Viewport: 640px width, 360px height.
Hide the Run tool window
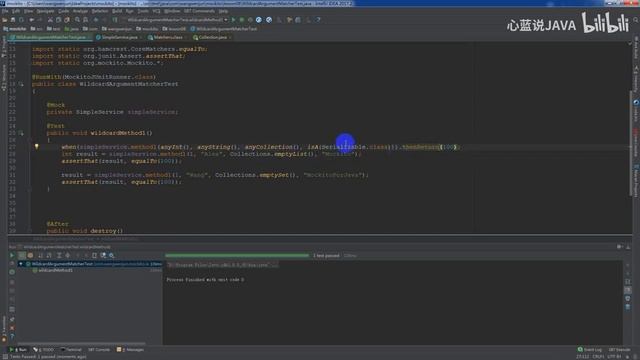(x=628, y=247)
